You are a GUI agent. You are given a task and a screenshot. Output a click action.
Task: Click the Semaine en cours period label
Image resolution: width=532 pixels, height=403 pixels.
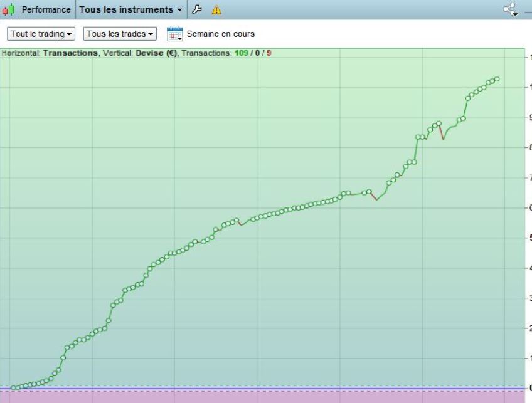tap(221, 34)
